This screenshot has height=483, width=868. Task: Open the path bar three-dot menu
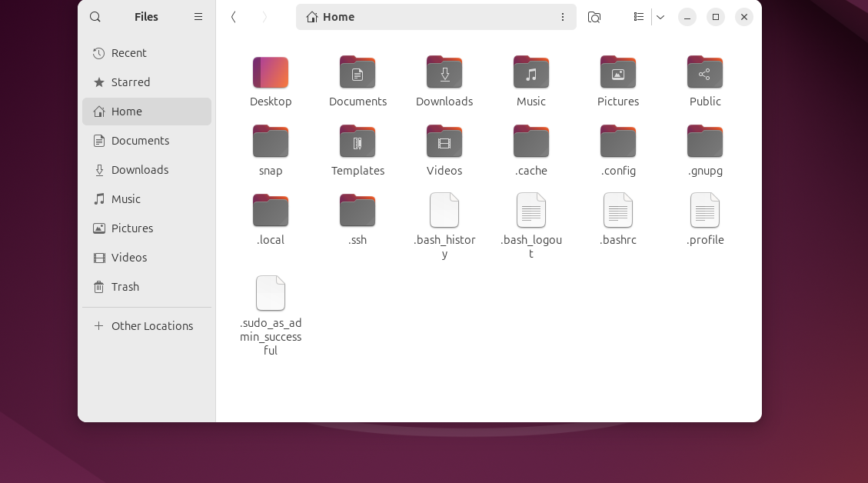coord(563,17)
